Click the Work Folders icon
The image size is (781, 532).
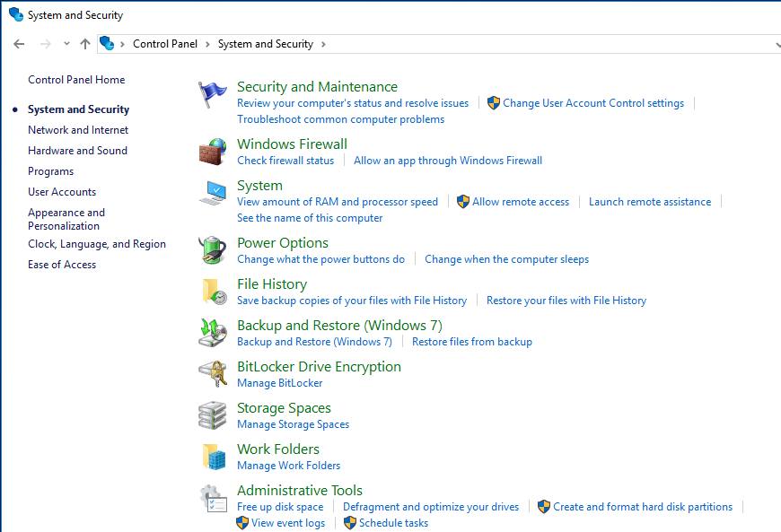[215, 457]
